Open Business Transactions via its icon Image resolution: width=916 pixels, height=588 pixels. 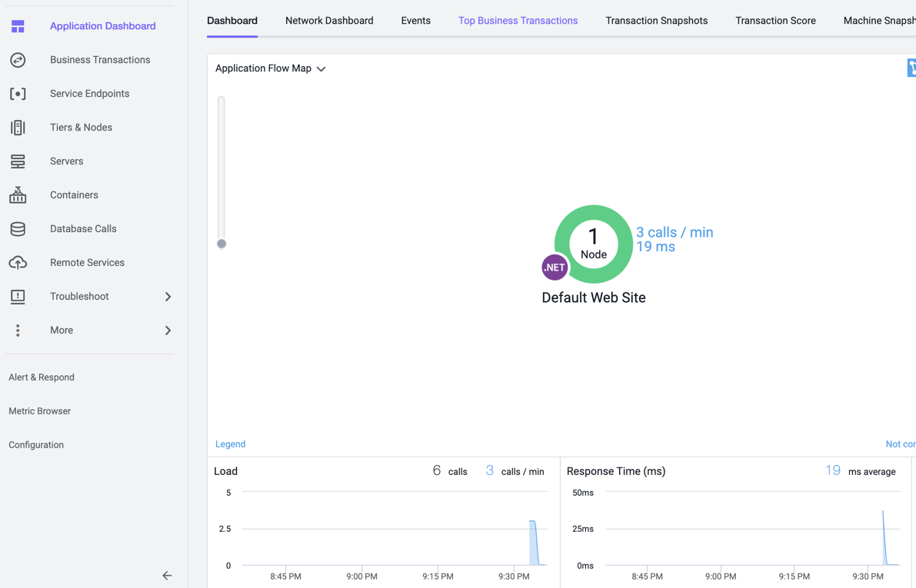pyautogui.click(x=18, y=60)
